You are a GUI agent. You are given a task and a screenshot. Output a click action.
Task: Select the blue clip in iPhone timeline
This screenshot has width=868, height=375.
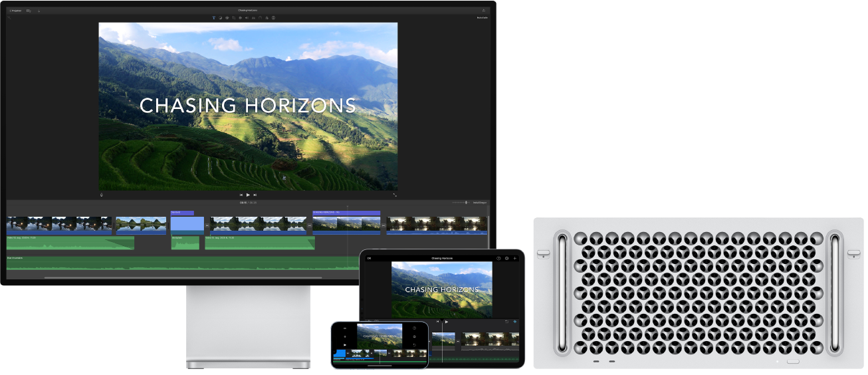(x=340, y=353)
